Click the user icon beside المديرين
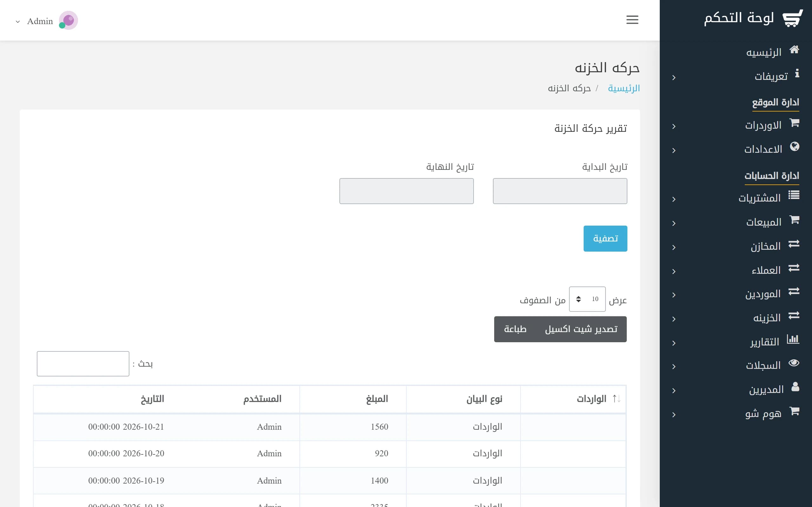The width and height of the screenshot is (812, 507). click(x=795, y=387)
